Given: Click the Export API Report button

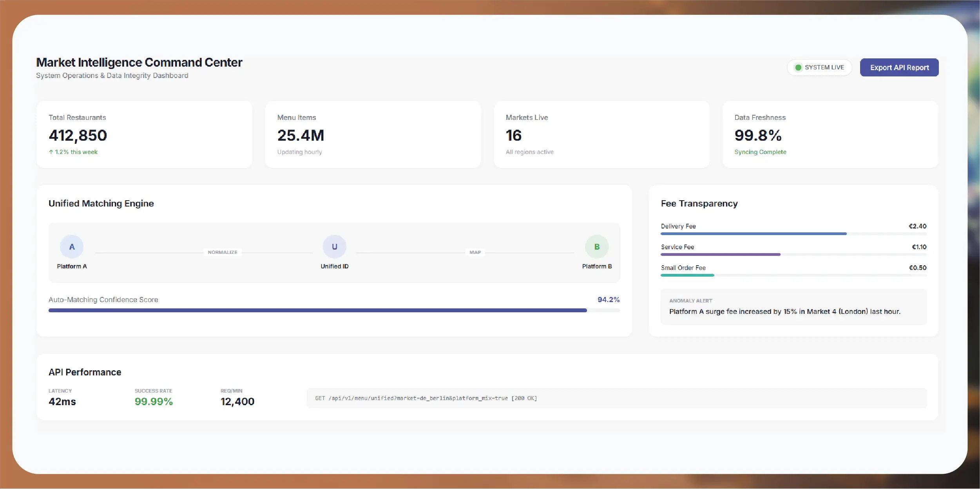Looking at the screenshot, I should click(x=899, y=67).
